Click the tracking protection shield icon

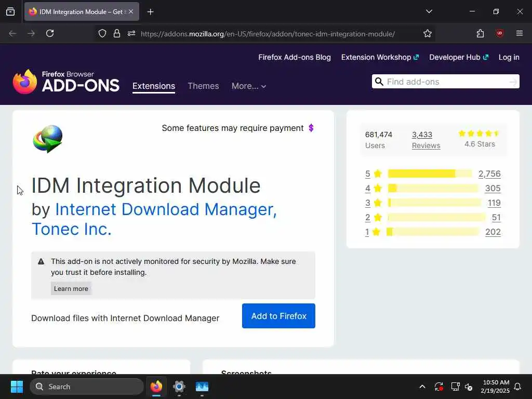[x=102, y=33]
